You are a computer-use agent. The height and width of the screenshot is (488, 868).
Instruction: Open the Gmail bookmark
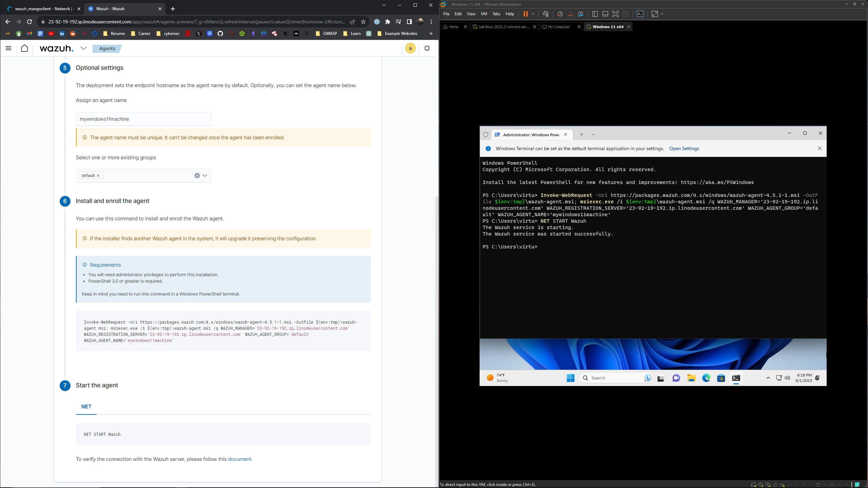[x=29, y=34]
